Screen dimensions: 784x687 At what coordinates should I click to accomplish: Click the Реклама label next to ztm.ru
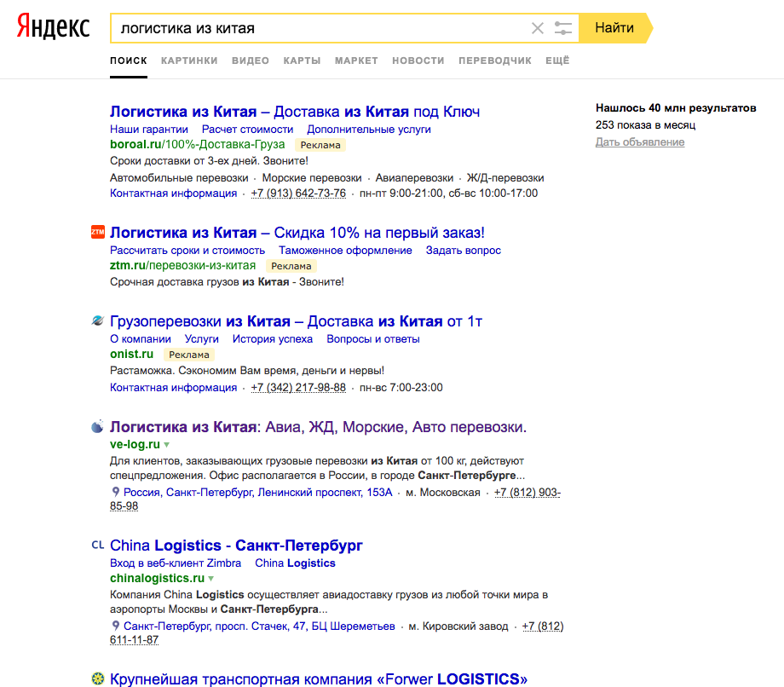291,266
